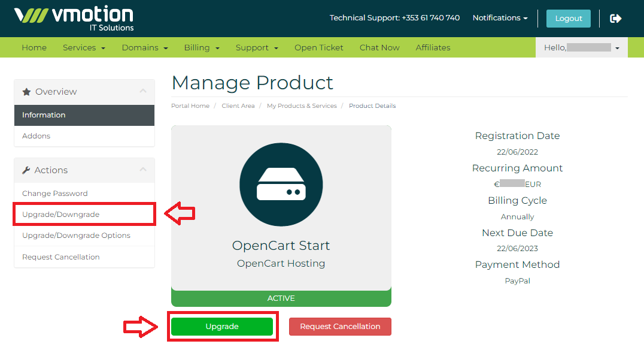Image resolution: width=644 pixels, height=344 pixels.
Task: Click the Annually billing cycle value
Action: [517, 217]
